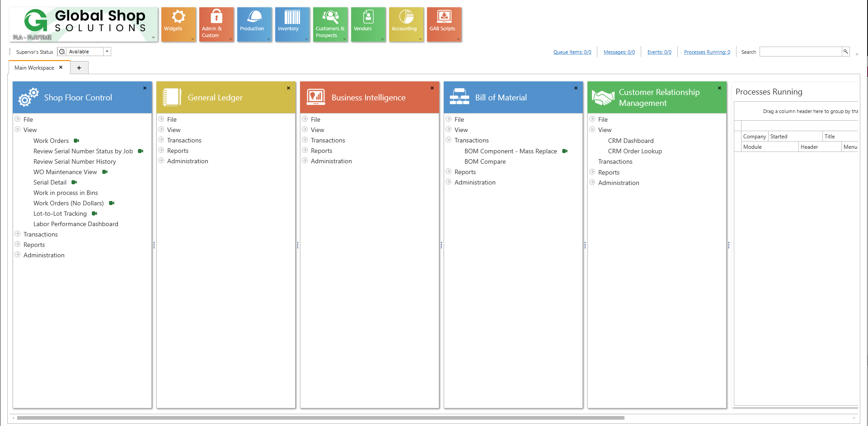The width and height of the screenshot is (868, 426).
Task: Play video for BOM Component - Mass Replace
Action: tap(565, 151)
